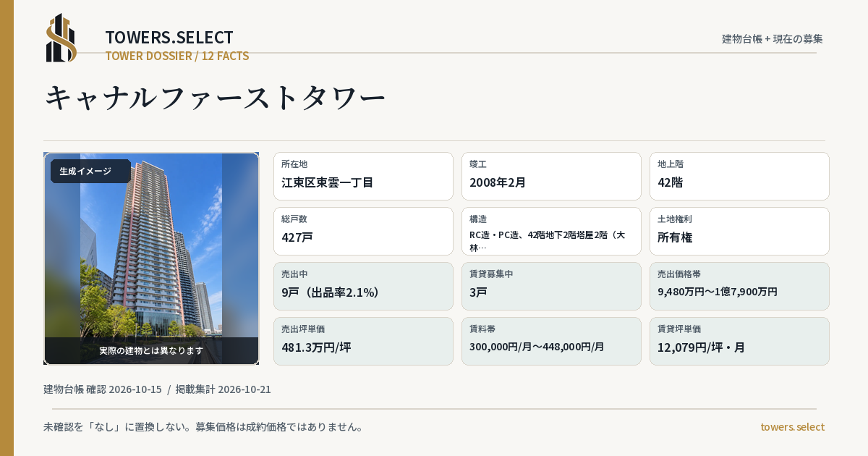868x456 pixels.
Task: Select the 売出坪単価 481.3万円/坪 card
Action: [x=363, y=341]
